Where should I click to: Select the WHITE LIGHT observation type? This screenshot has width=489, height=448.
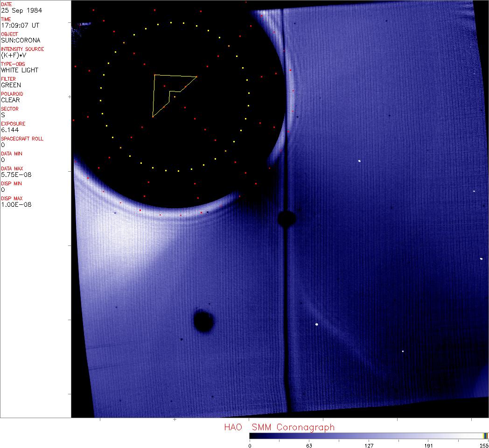(20, 70)
